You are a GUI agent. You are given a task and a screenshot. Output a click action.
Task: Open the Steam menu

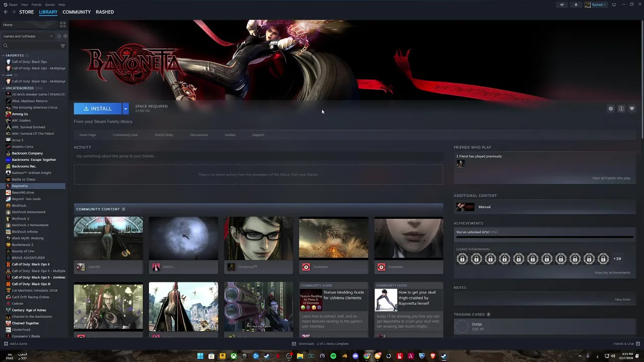click(13, 5)
